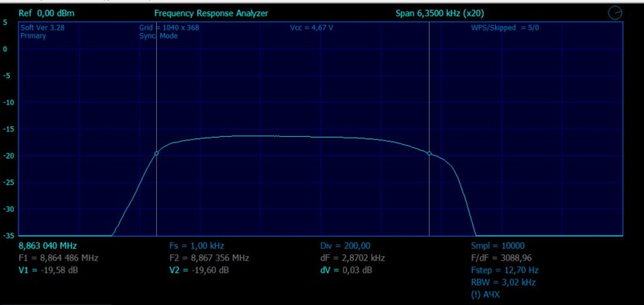Click the Sync. Mode text in graph
Image resolution: width=644 pixels, height=305 pixels.
tap(158, 36)
